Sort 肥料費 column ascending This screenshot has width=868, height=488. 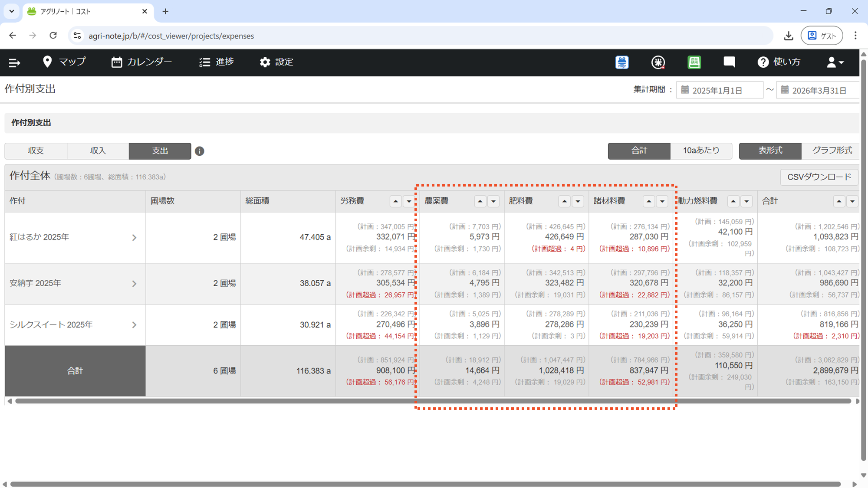point(564,201)
